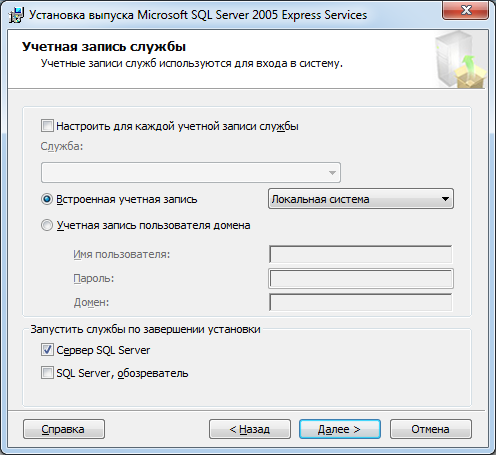Image resolution: width=496 pixels, height=455 pixels.
Task: Proceed with 'Далее >' button
Action: [340, 429]
